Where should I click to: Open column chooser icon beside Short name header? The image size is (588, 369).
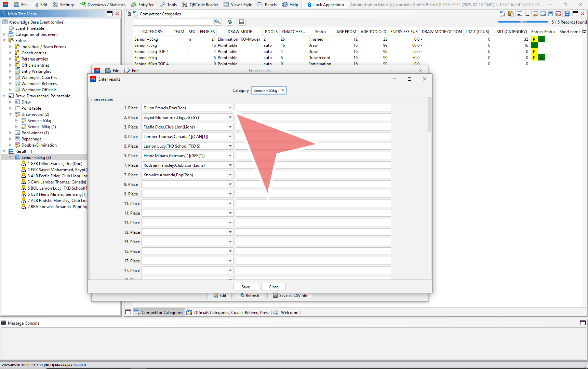coord(584,31)
